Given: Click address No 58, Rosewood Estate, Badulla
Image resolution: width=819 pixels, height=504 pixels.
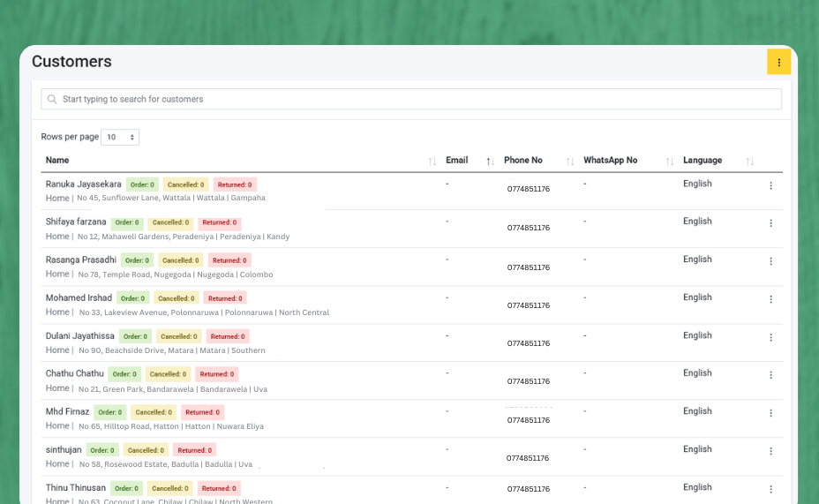Looking at the screenshot, I should (x=166, y=464).
